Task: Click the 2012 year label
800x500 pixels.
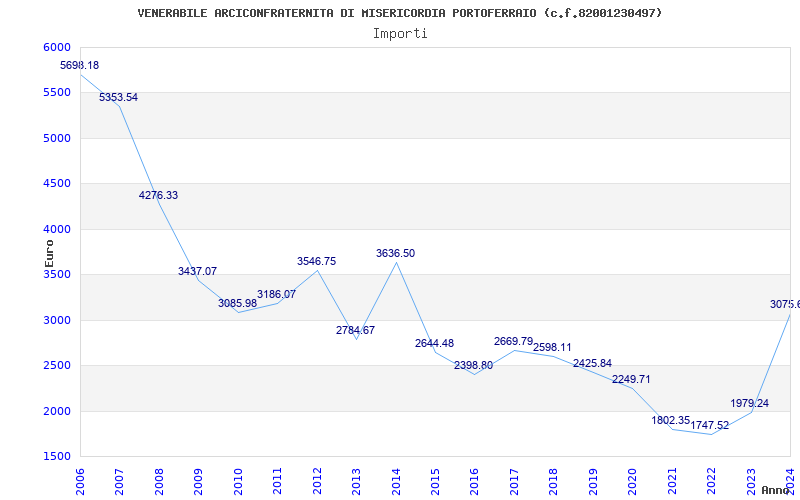Action: 317,482
